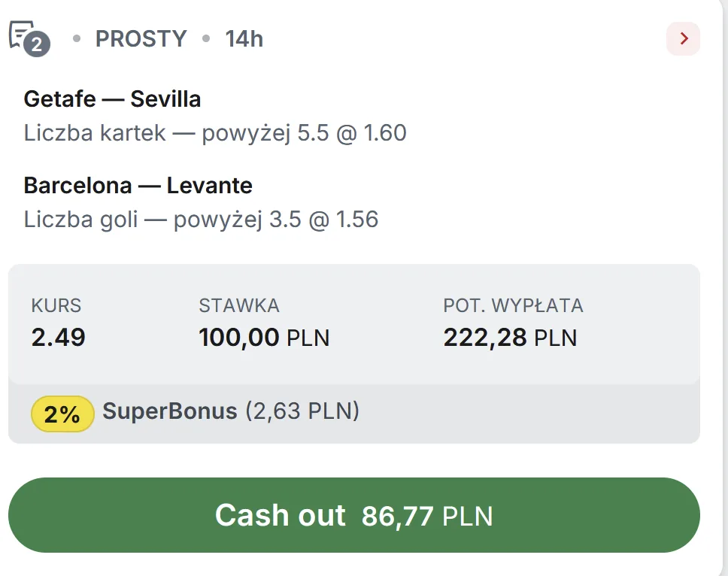The width and height of the screenshot is (728, 576).
Task: Click the red chevron to open bet details
Action: point(683,39)
